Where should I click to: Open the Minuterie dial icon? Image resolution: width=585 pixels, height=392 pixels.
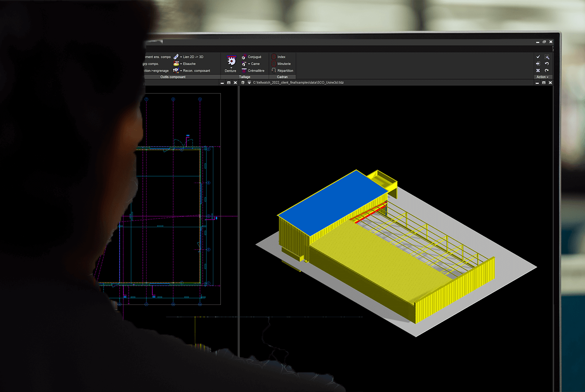274,64
